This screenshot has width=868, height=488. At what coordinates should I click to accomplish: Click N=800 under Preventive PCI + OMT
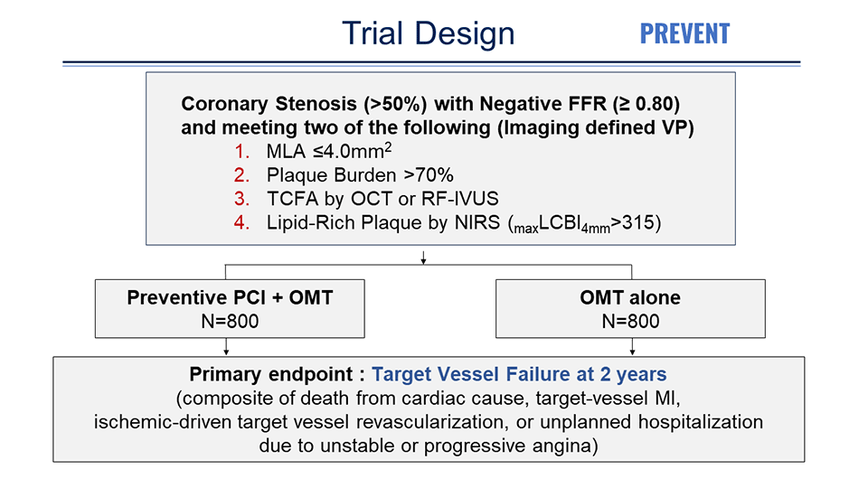pos(230,321)
